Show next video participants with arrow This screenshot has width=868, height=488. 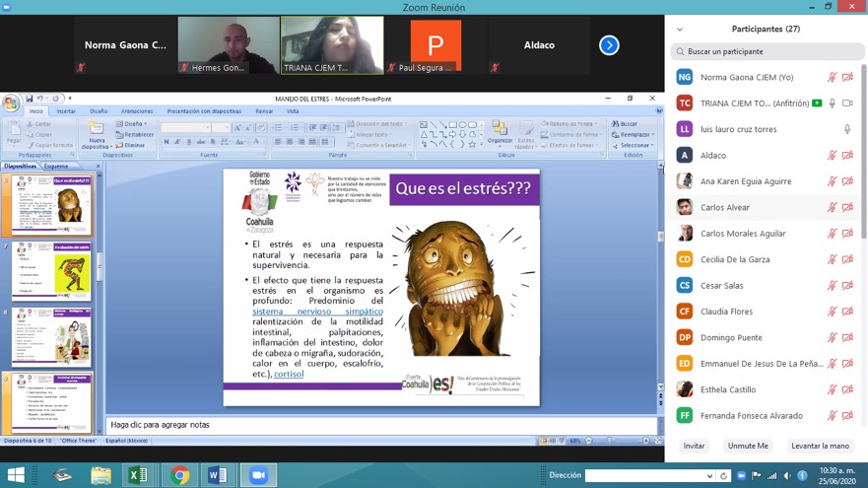(x=609, y=45)
